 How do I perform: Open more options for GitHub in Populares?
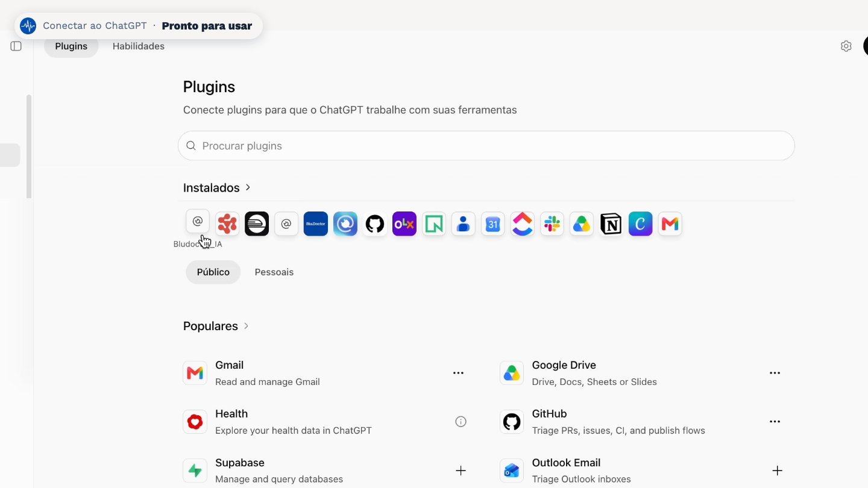coord(775,422)
